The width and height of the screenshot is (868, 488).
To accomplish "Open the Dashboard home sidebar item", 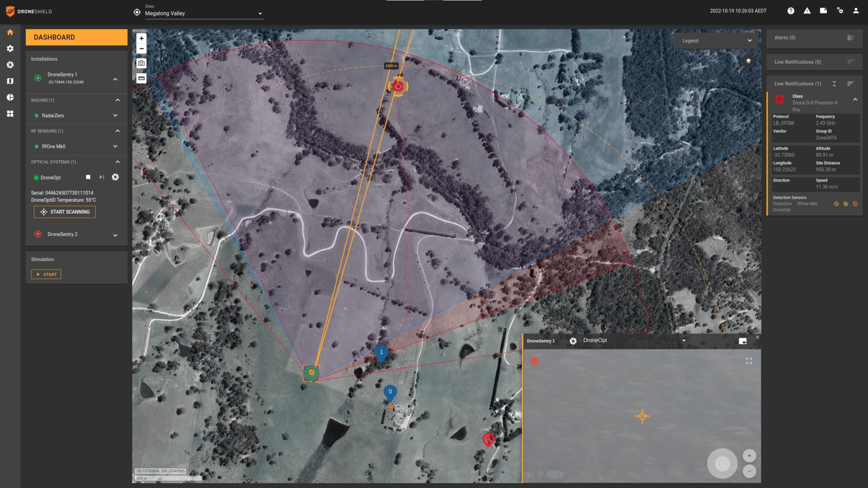I will [10, 32].
